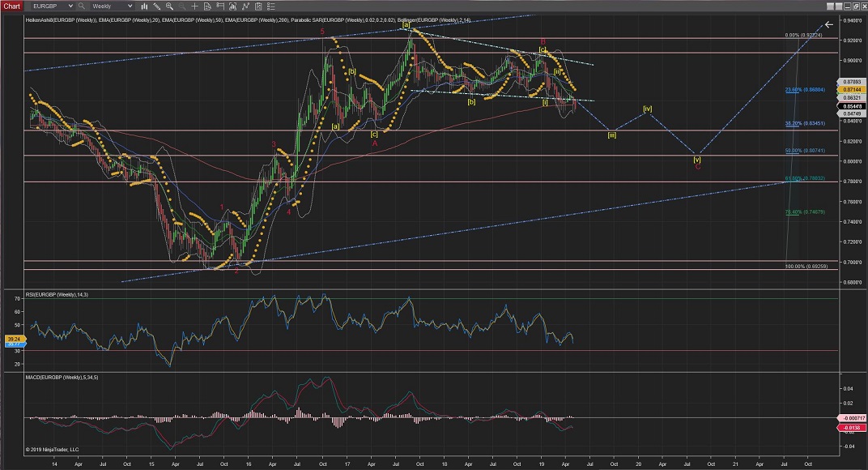
Task: Click the zoom in magnifier icon
Action: pos(169,6)
